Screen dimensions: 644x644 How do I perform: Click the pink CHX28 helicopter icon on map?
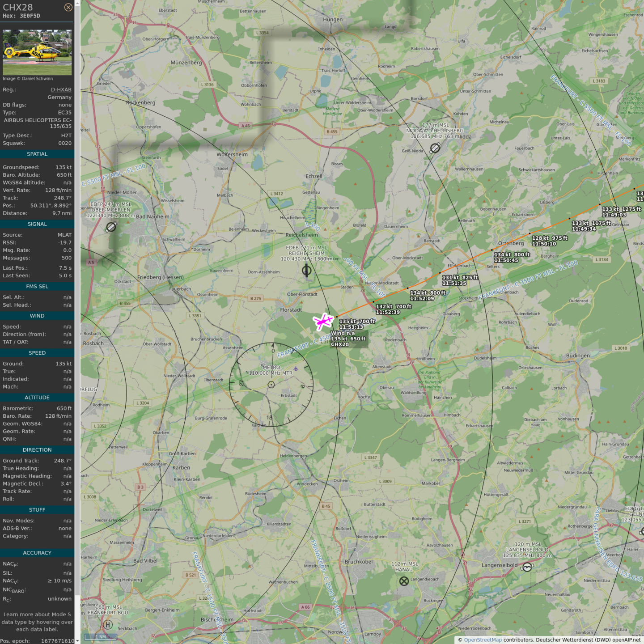click(323, 322)
